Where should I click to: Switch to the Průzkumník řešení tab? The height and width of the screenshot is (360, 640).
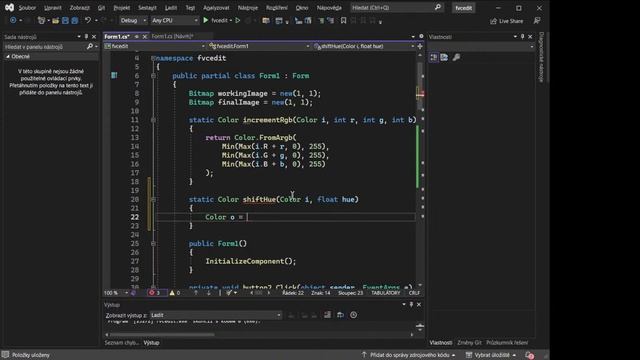[507, 343]
